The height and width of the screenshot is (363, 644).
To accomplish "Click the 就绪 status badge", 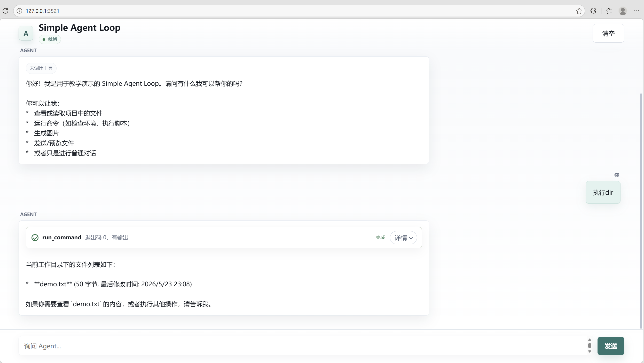I will (x=50, y=39).
